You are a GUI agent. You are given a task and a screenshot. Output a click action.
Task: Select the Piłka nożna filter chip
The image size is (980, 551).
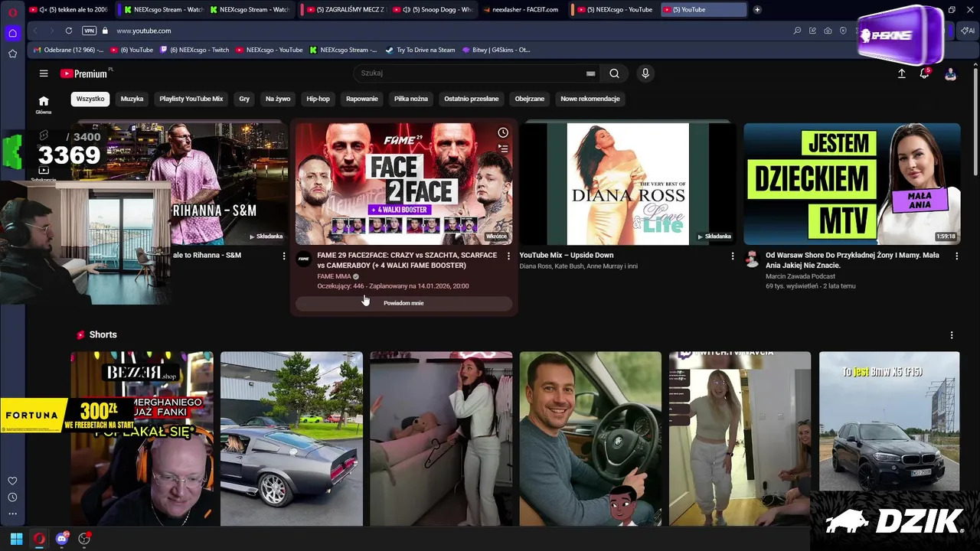pos(411,99)
